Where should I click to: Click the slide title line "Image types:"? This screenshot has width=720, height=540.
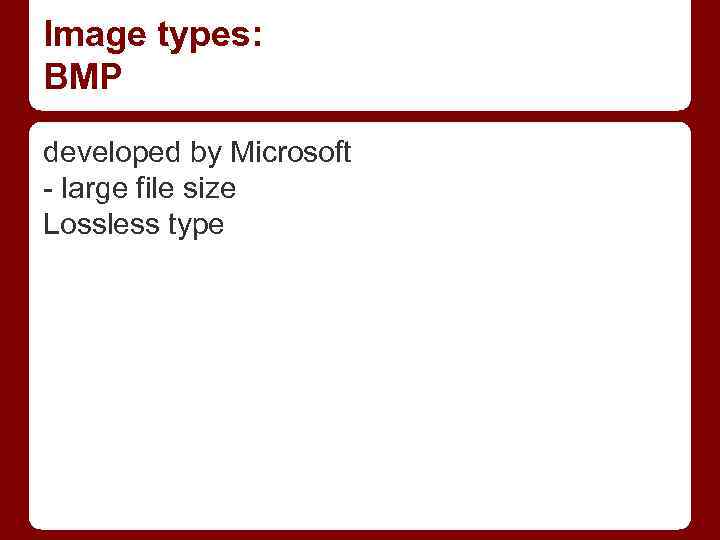click(153, 36)
